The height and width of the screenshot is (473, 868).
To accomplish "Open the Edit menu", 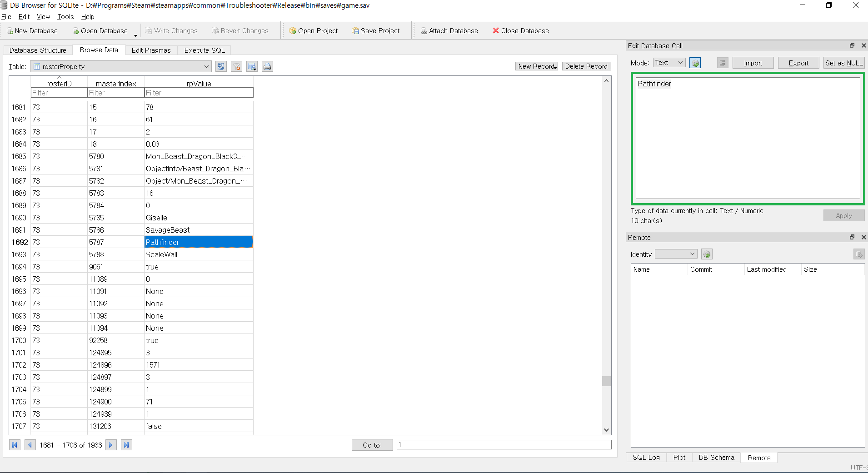I will point(24,17).
